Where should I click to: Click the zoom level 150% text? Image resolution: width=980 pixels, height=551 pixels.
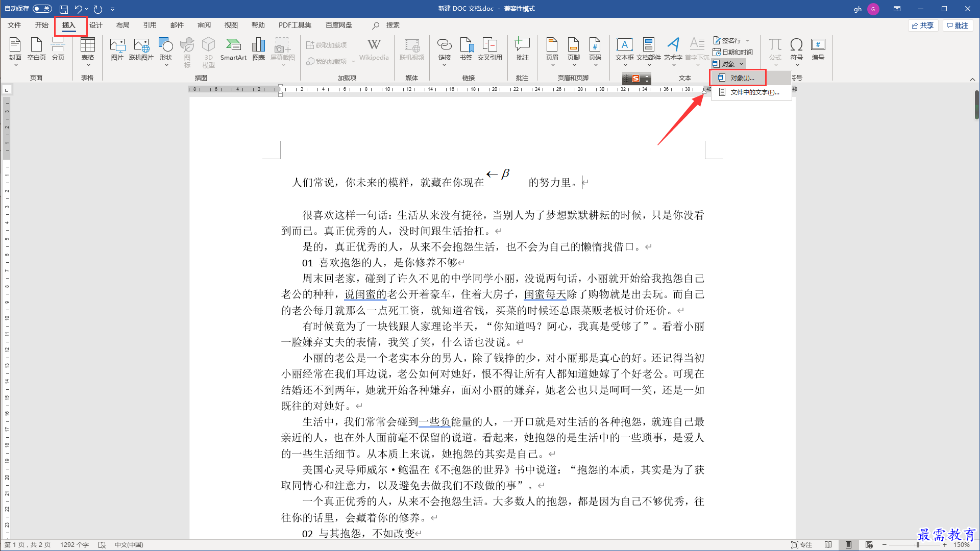tap(962, 545)
